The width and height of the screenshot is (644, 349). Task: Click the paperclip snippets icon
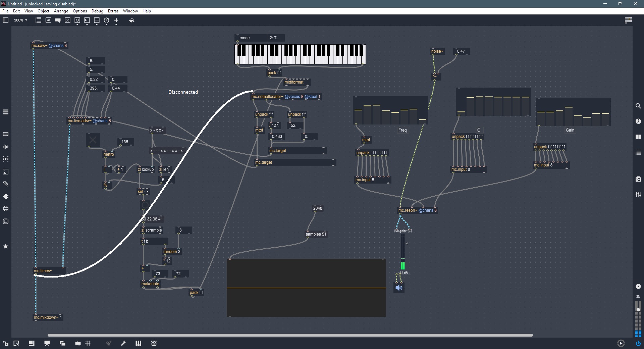point(6,184)
